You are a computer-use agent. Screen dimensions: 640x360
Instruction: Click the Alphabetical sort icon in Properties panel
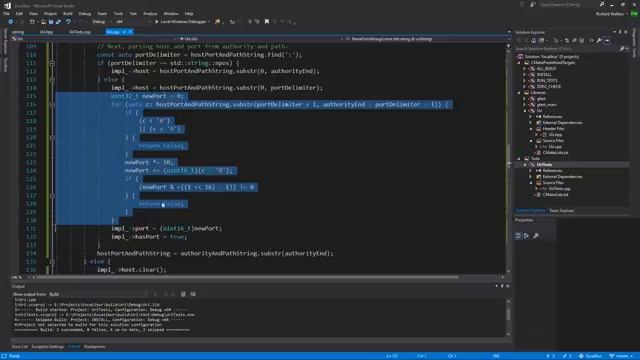tap(526, 236)
